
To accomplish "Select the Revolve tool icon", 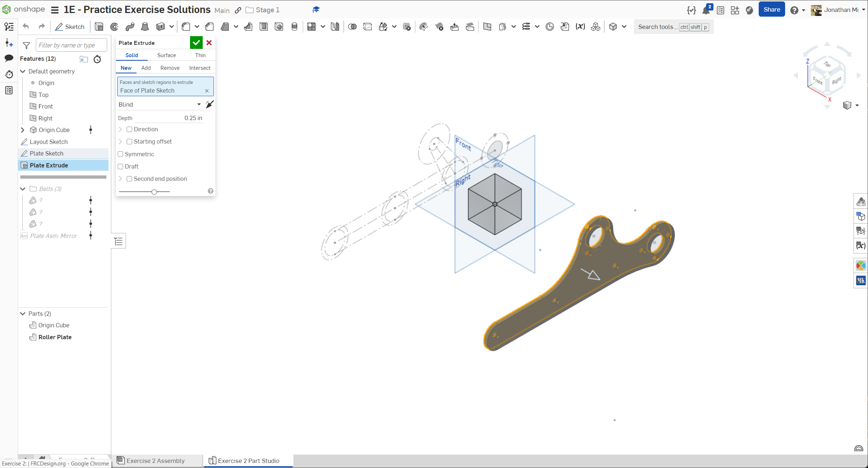I will (114, 27).
